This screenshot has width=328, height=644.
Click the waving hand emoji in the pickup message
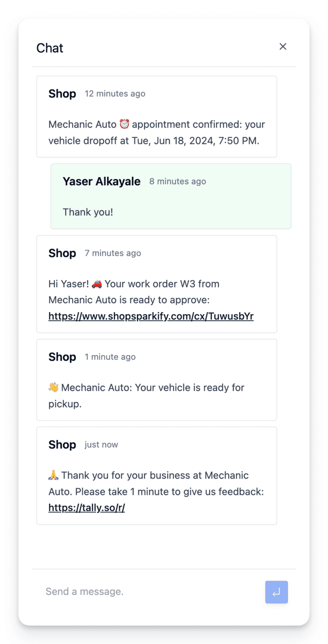pyautogui.click(x=54, y=387)
